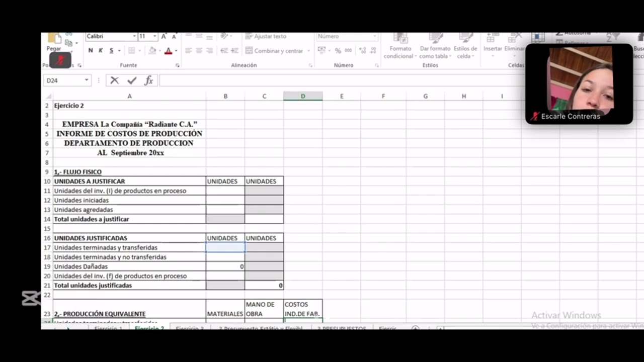Image resolution: width=644 pixels, height=362 pixels.
Task: Click the text orientation icon
Action: point(224,36)
